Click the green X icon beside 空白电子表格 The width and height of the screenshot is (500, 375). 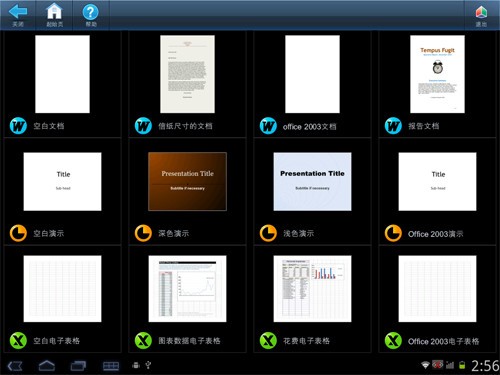pyautogui.click(x=18, y=341)
